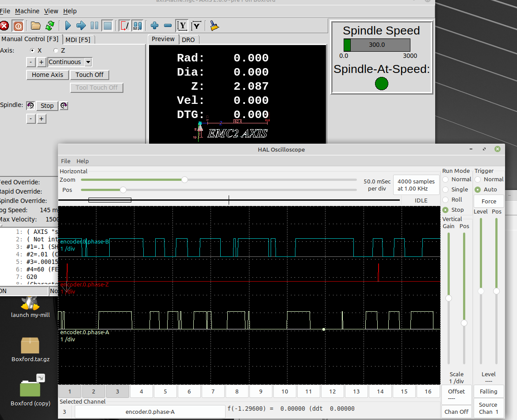Click the selected channel name encoder.0.phase-A
Image resolution: width=517 pixels, height=420 pixels.
pos(150,412)
